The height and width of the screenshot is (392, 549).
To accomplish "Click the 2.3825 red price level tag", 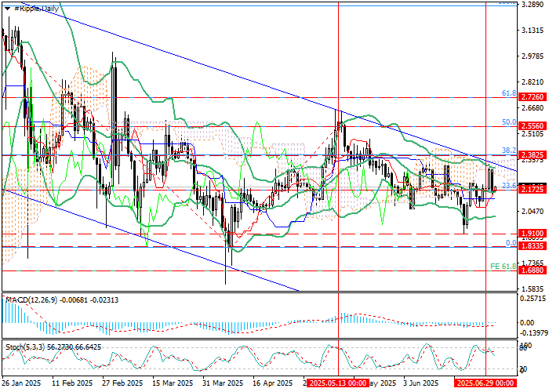I will point(532,155).
